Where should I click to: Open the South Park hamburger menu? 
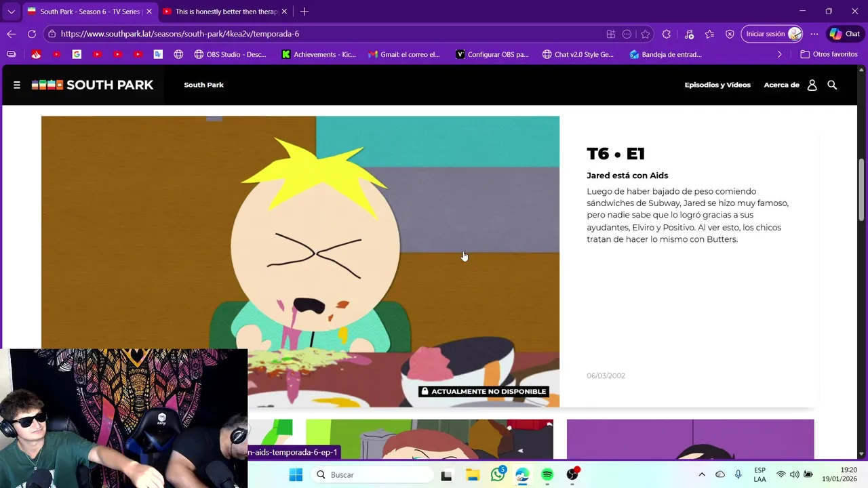coord(17,85)
